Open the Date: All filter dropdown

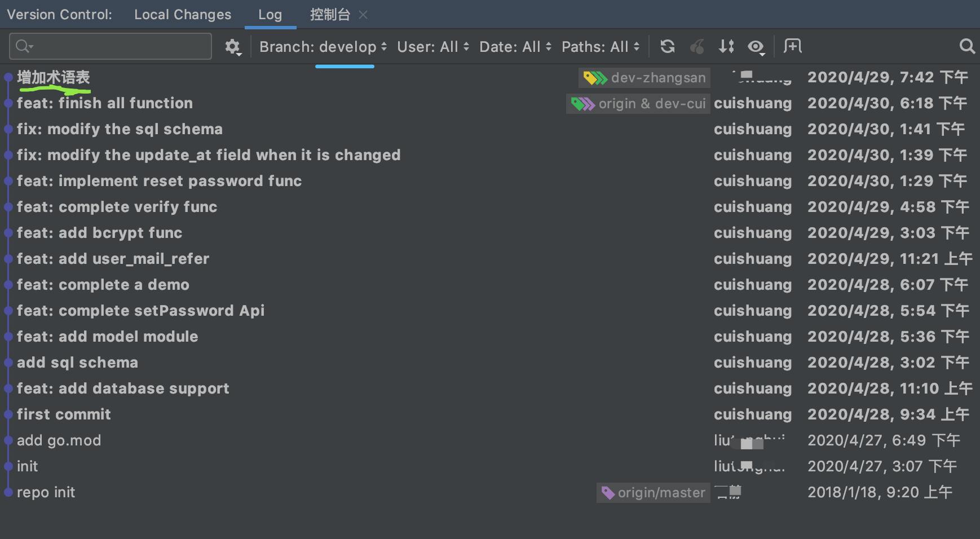click(515, 47)
